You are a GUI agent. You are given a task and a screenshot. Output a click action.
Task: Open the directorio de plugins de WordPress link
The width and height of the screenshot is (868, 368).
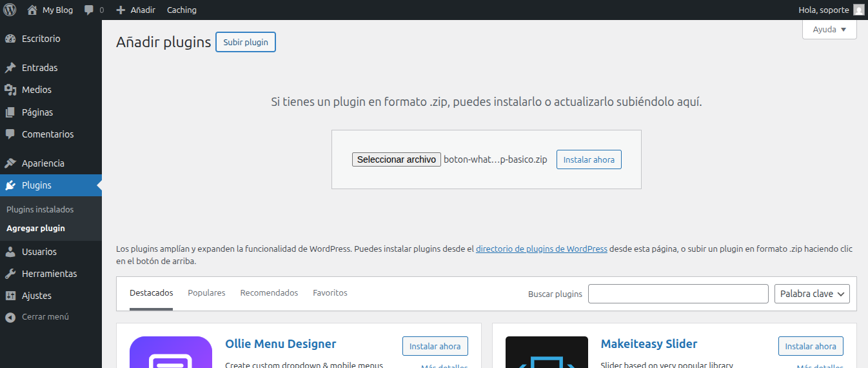(x=541, y=249)
